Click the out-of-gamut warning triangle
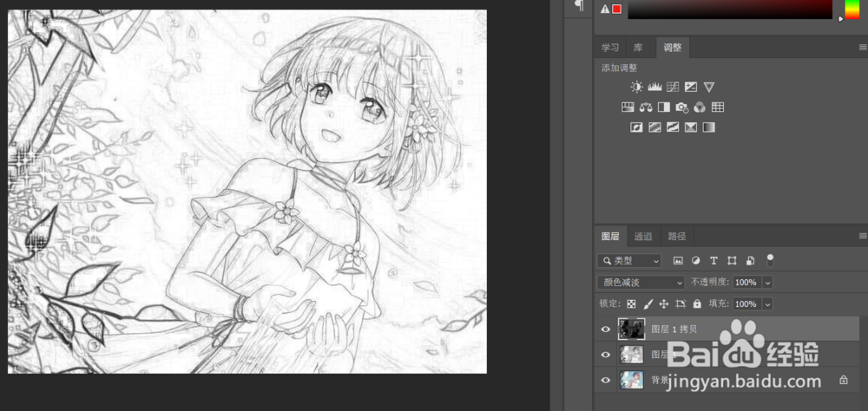This screenshot has height=411, width=868. tap(605, 9)
